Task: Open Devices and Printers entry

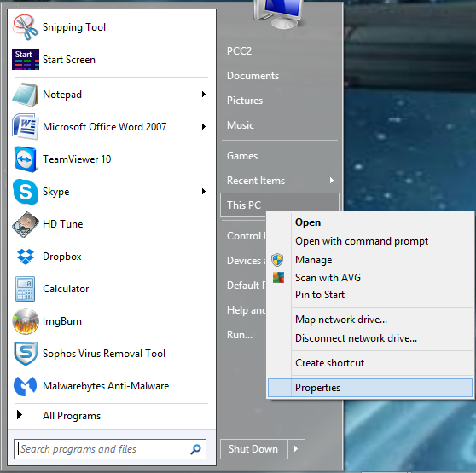Action: pyautogui.click(x=246, y=261)
